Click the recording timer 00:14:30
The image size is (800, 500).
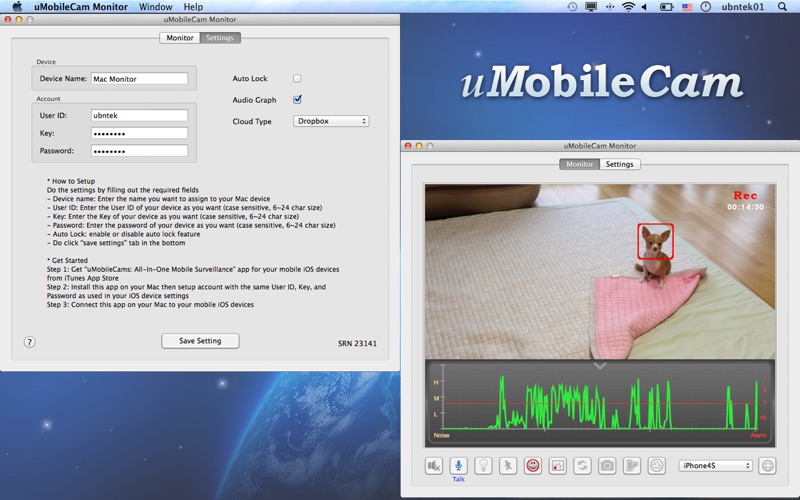(x=745, y=207)
